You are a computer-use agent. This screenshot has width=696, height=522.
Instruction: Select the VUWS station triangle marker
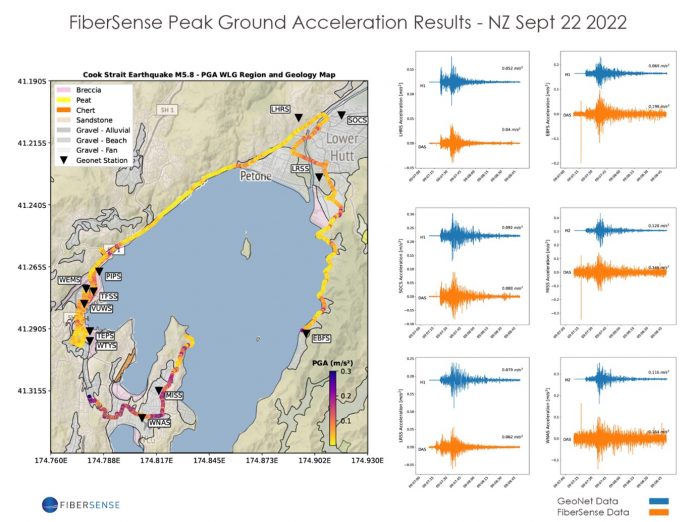click(x=83, y=304)
